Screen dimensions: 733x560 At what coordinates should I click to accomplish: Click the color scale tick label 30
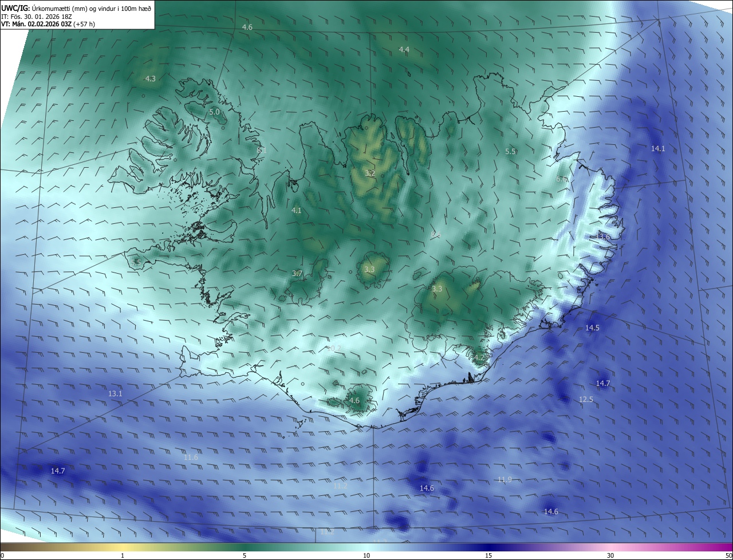pyautogui.click(x=610, y=555)
